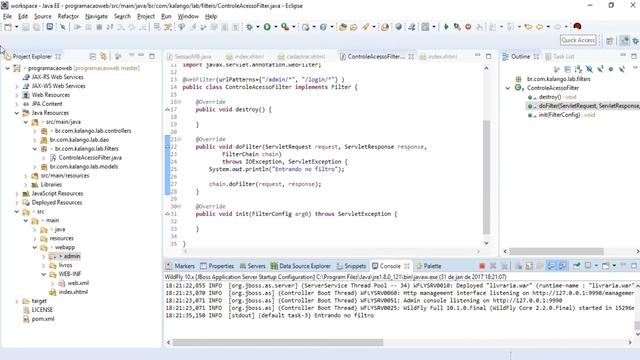Click the Save icon in the main toolbar
The width and height of the screenshot is (640, 360).
coord(25,27)
